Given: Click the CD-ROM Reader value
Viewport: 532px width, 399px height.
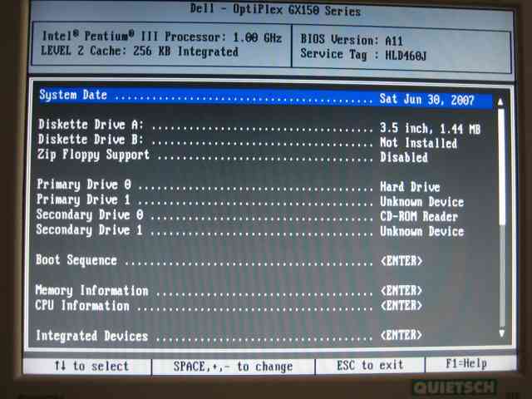Looking at the screenshot, I should point(419,216).
